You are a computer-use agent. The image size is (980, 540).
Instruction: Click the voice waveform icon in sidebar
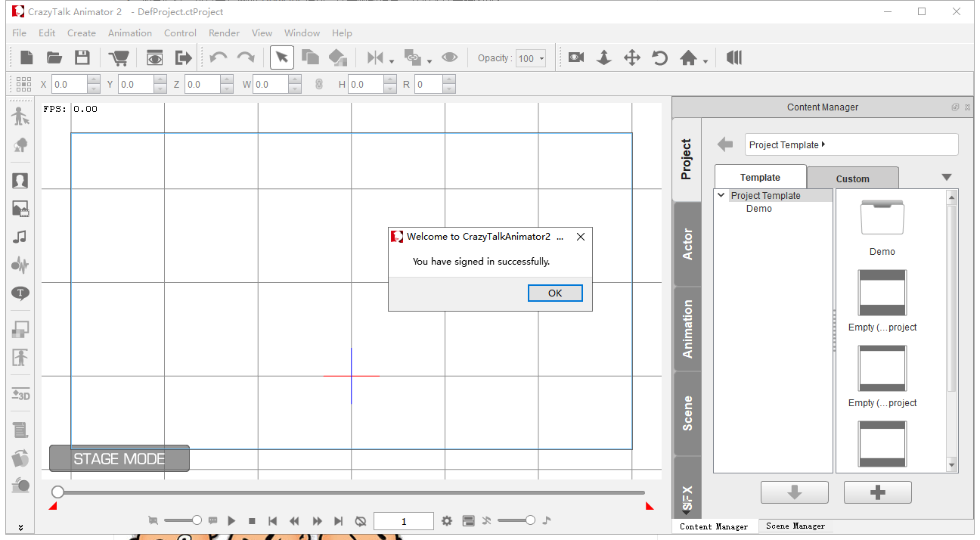20,265
